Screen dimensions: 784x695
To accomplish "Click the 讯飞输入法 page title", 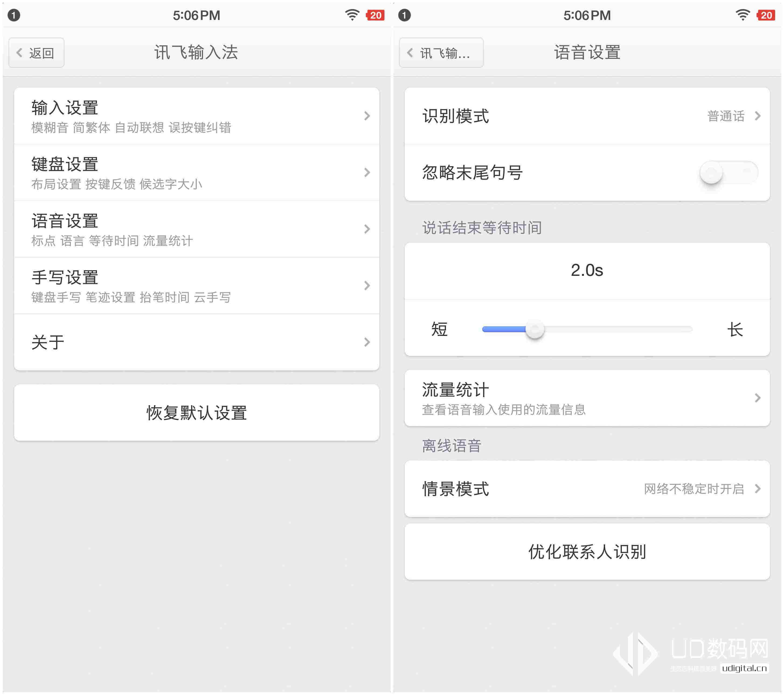I will click(x=196, y=53).
